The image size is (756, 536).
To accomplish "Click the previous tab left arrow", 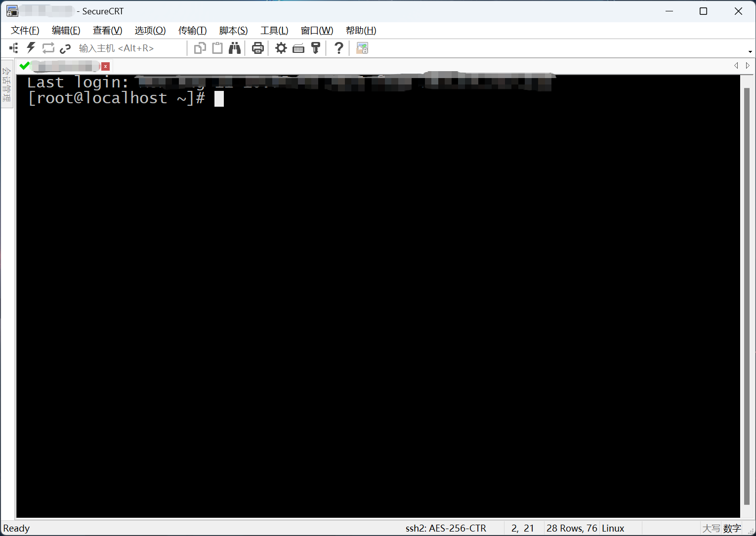I will pyautogui.click(x=736, y=66).
